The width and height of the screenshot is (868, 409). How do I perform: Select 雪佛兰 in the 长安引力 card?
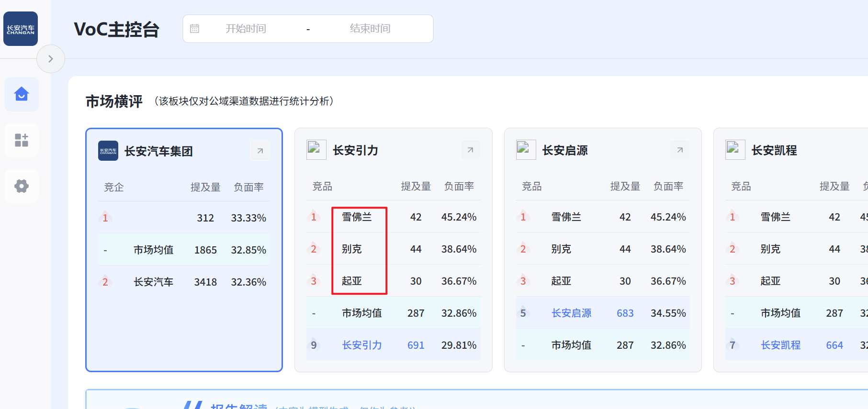[x=357, y=217]
